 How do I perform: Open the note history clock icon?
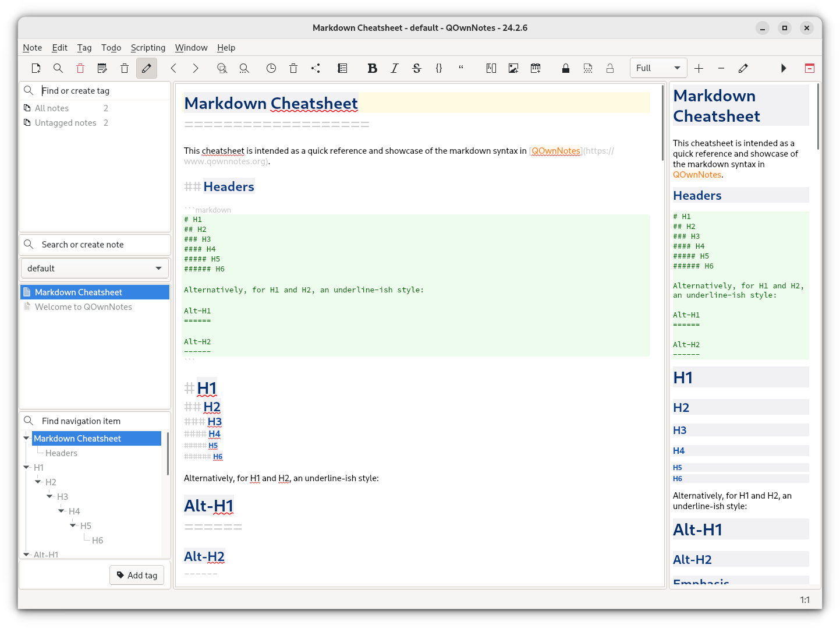[271, 68]
